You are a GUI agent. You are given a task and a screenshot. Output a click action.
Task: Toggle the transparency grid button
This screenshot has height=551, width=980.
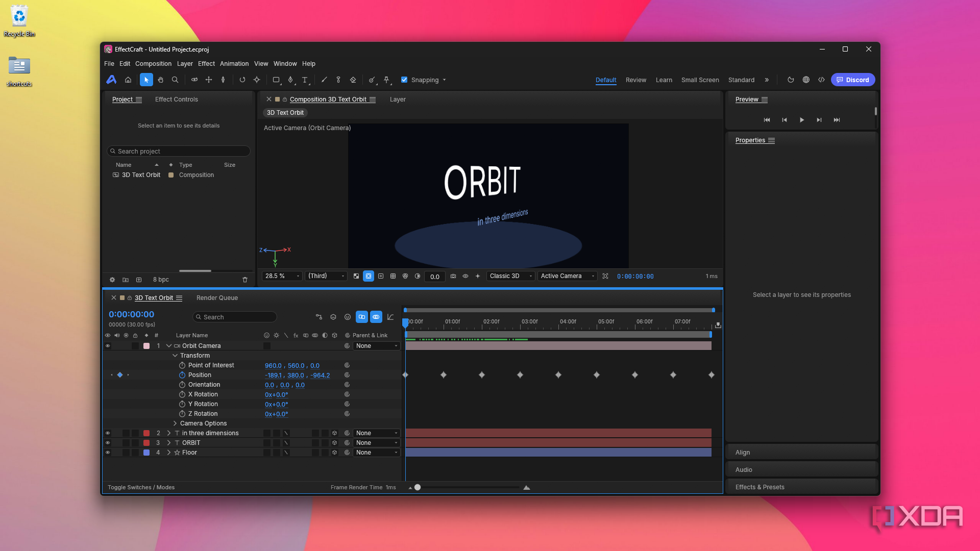(356, 276)
